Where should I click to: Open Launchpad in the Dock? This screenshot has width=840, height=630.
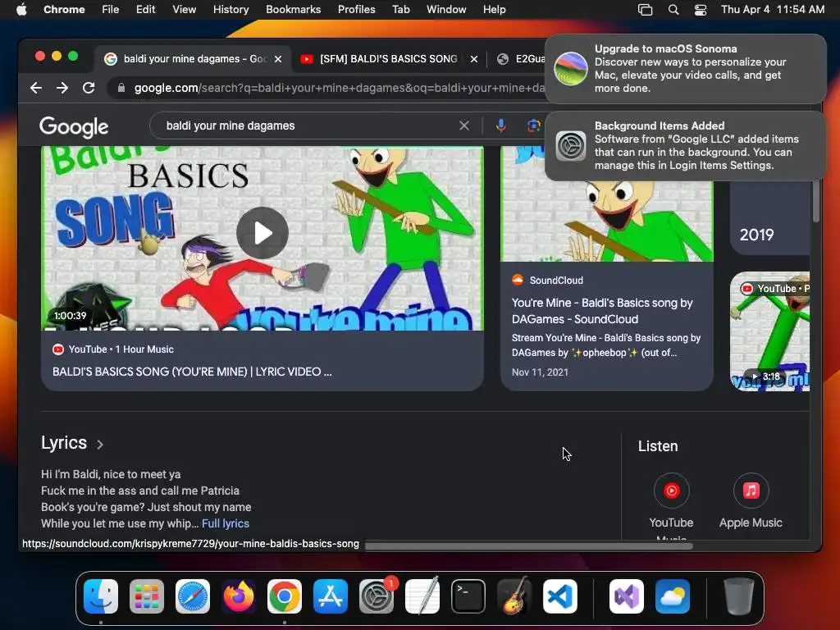tap(147, 596)
